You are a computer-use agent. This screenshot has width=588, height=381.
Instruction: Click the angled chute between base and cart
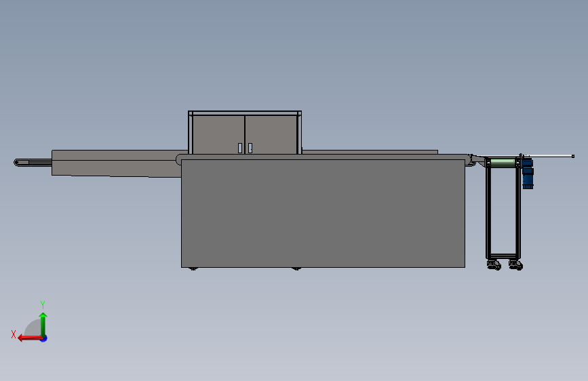[x=477, y=160]
